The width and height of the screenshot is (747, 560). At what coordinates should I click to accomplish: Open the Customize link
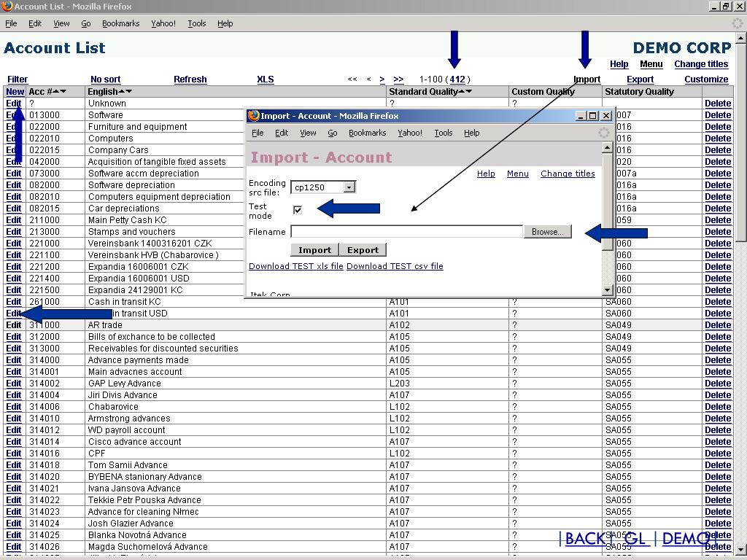[x=706, y=79]
